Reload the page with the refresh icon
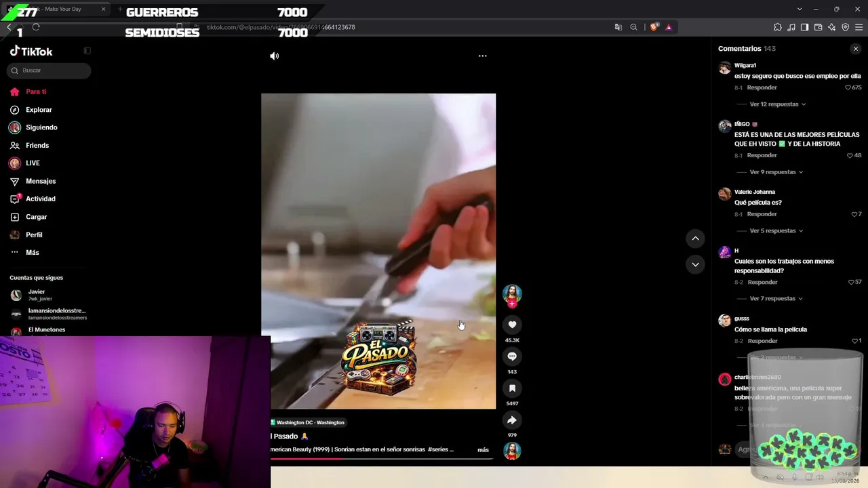Screen dimensions: 868x488 pyautogui.click(x=36, y=27)
